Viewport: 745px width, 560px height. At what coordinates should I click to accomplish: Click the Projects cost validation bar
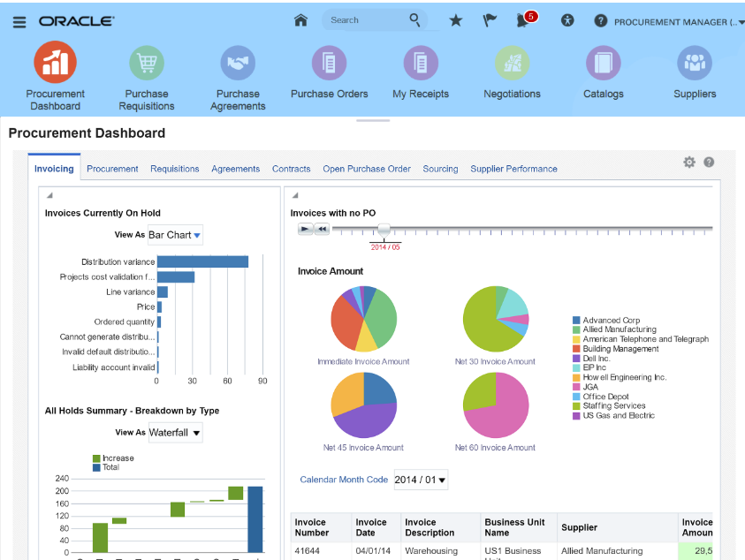tap(176, 277)
